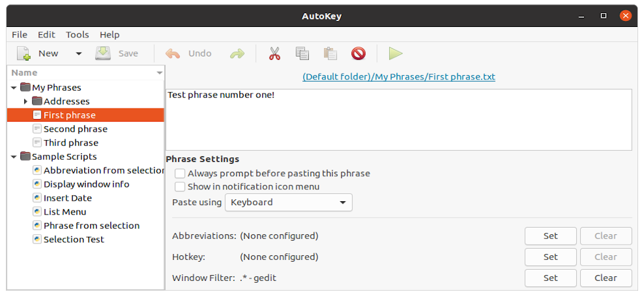The height and width of the screenshot is (296, 644).
Task: Cut using the scissors icon
Action: coord(275,53)
